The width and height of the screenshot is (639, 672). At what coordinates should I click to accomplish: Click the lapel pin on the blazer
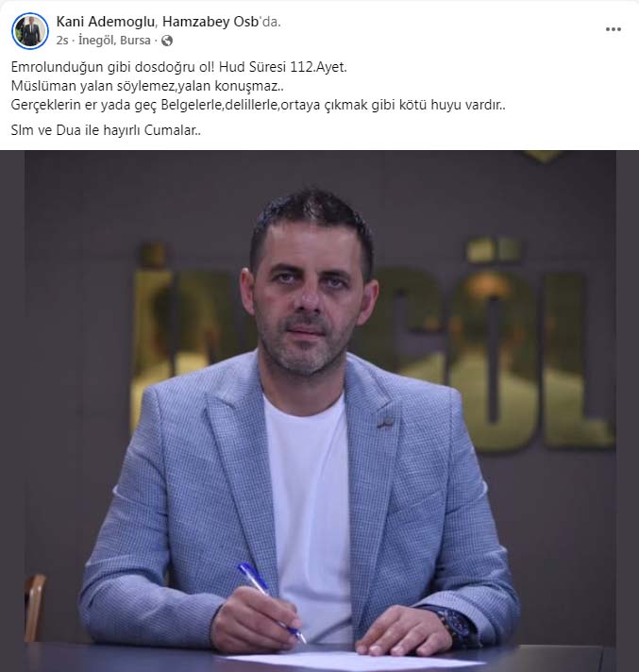386,423
